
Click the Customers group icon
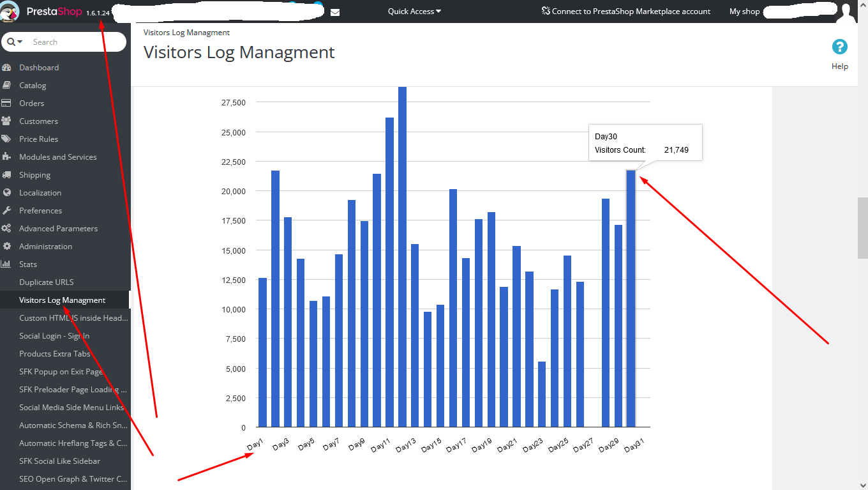tap(7, 121)
